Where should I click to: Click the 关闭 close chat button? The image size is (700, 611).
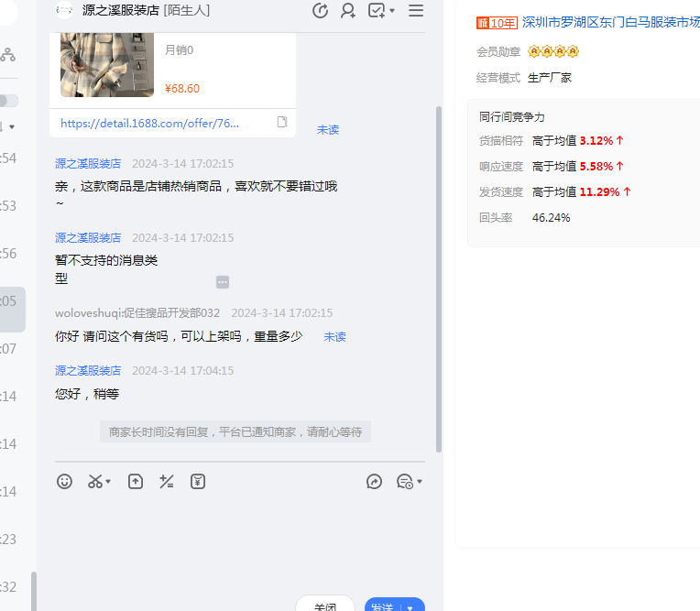pyautogui.click(x=325, y=606)
